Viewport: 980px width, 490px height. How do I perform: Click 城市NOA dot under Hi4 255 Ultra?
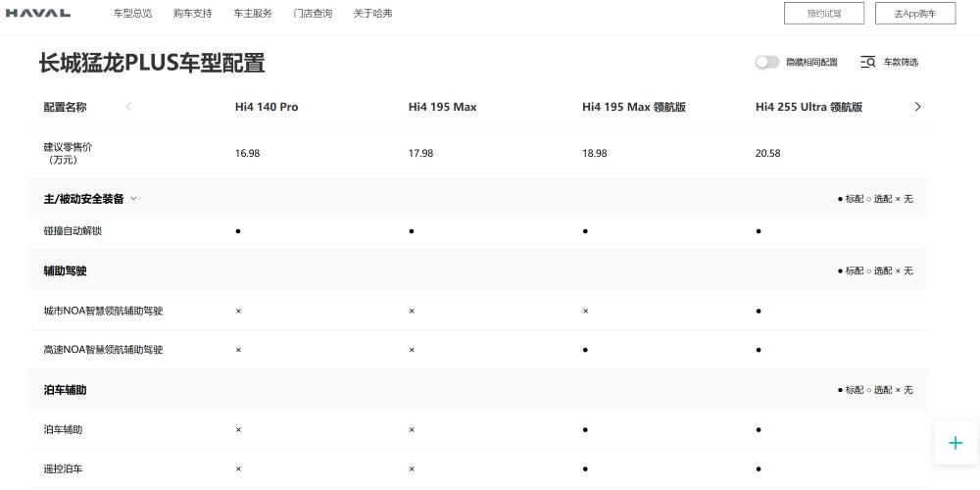(x=759, y=311)
